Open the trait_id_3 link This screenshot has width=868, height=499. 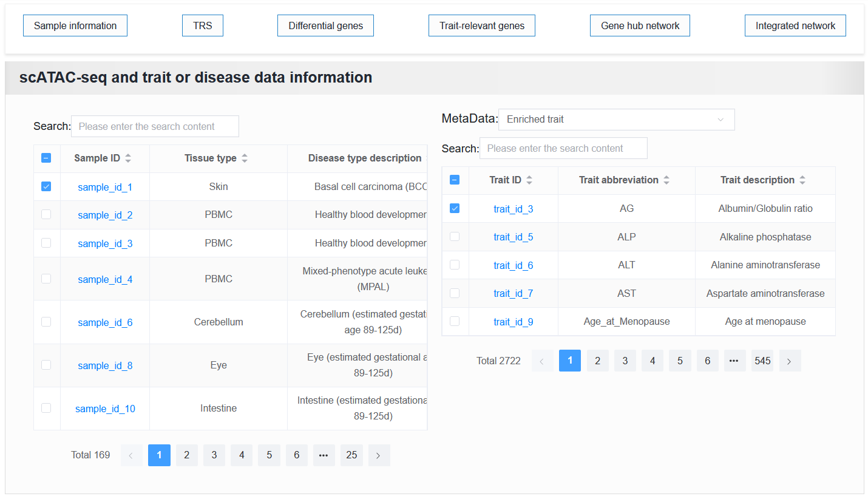514,209
